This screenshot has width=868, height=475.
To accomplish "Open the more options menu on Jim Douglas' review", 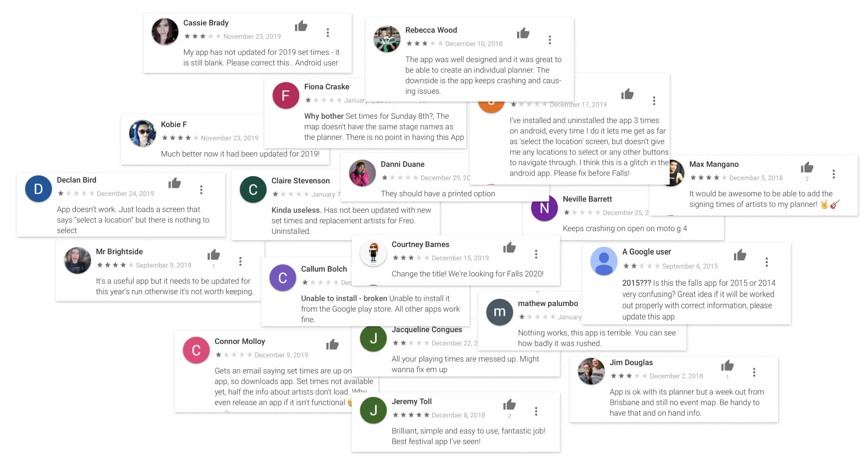I will click(754, 372).
